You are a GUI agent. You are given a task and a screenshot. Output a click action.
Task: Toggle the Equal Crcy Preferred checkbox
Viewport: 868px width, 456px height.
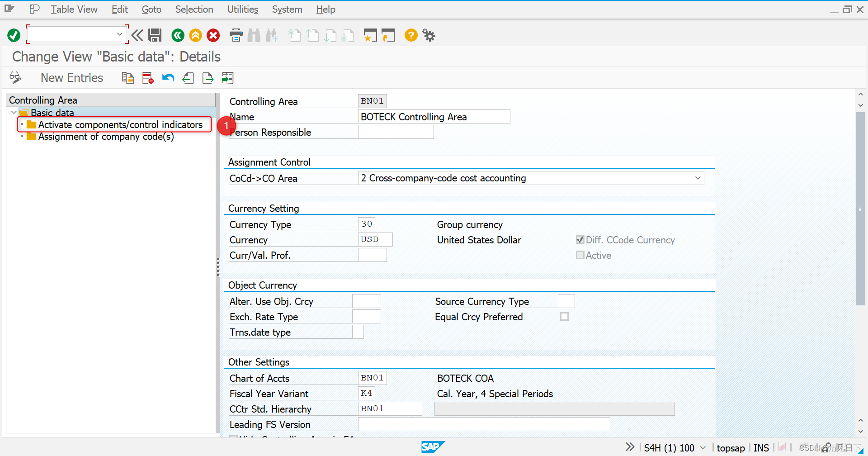564,317
